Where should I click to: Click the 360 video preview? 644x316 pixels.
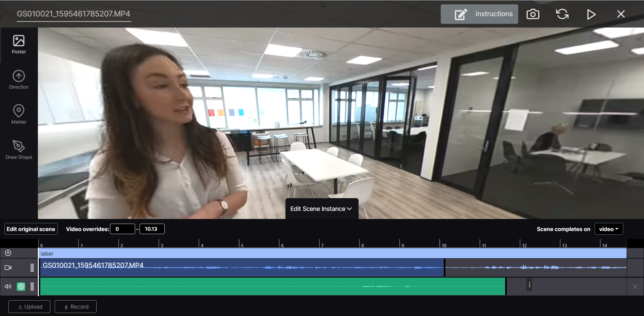click(x=341, y=123)
